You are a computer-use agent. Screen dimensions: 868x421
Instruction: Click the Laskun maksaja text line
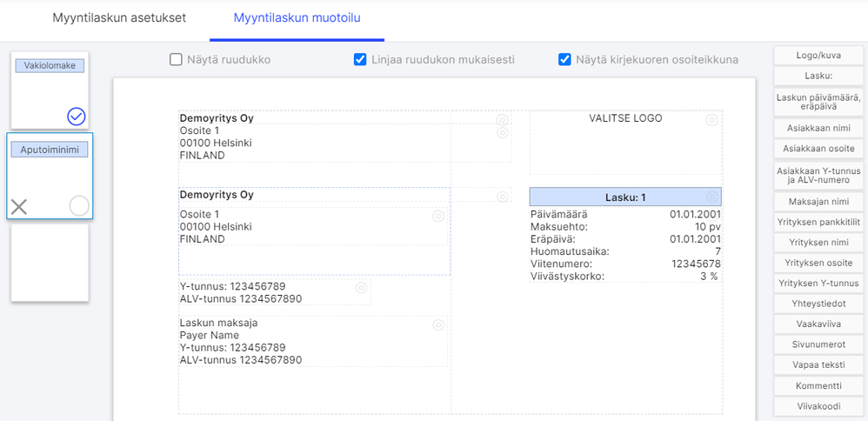(x=218, y=323)
